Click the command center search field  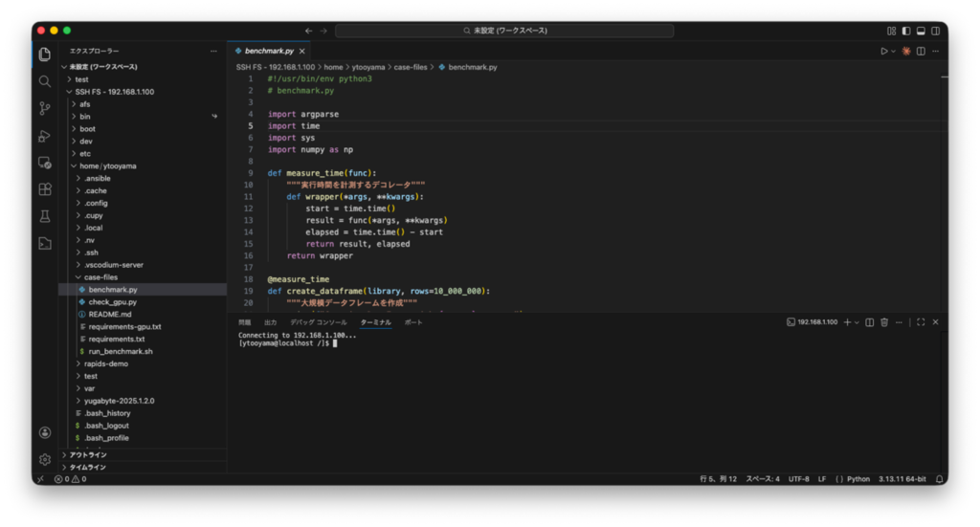point(504,31)
